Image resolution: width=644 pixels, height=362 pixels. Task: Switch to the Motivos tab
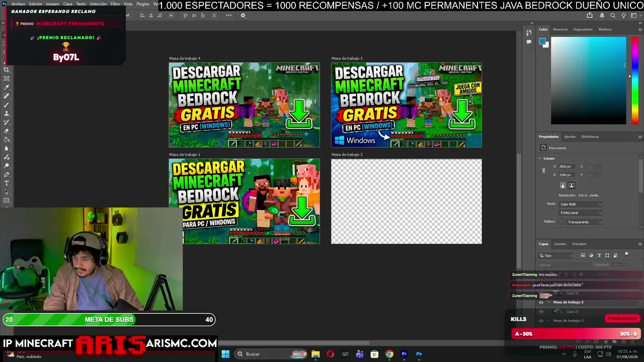[605, 29]
